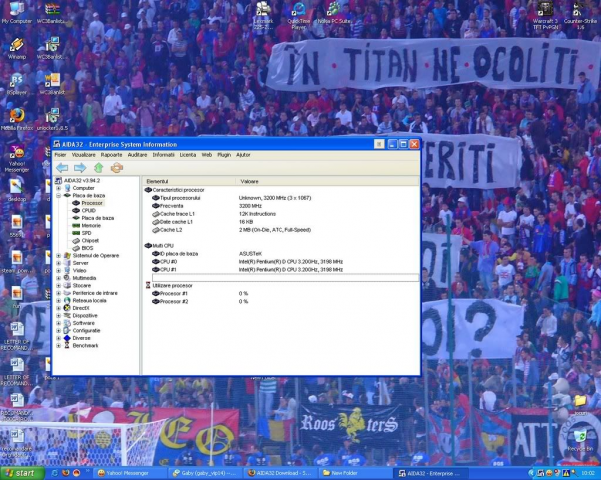Select the Memorie tree node
Image resolution: width=601 pixels, height=480 pixels.
pos(91,225)
